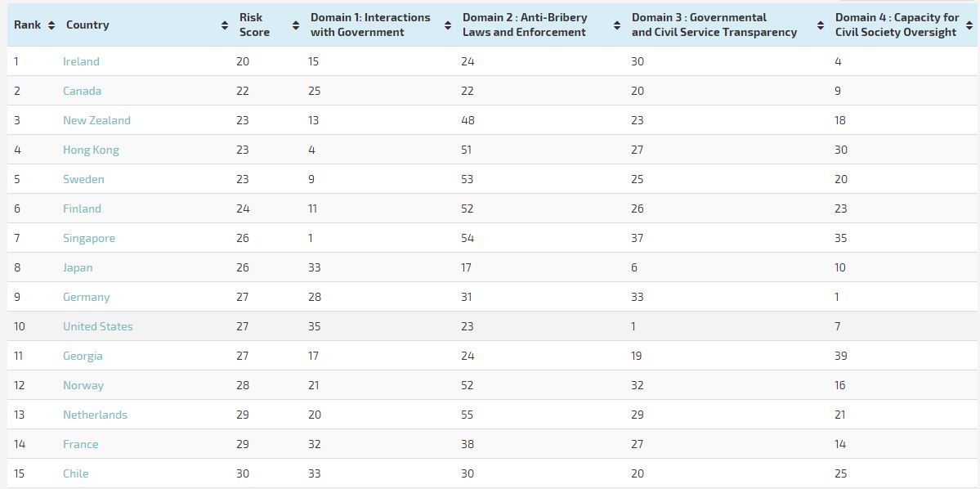Open the Chile country link
The image size is (980, 489).
pyautogui.click(x=75, y=473)
